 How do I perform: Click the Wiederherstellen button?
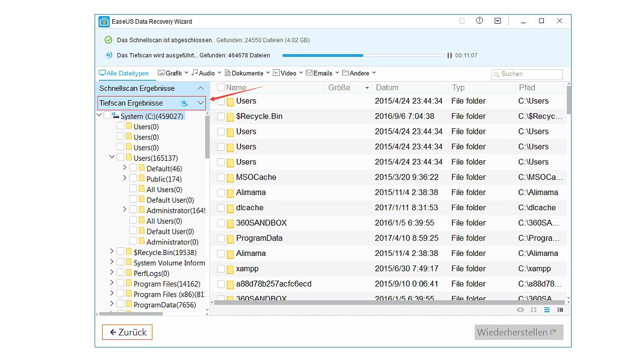coord(519,332)
